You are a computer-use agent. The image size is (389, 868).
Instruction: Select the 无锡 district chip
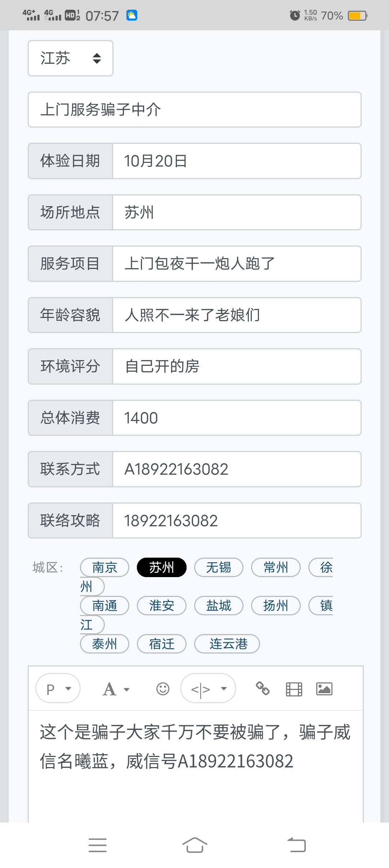tap(219, 567)
